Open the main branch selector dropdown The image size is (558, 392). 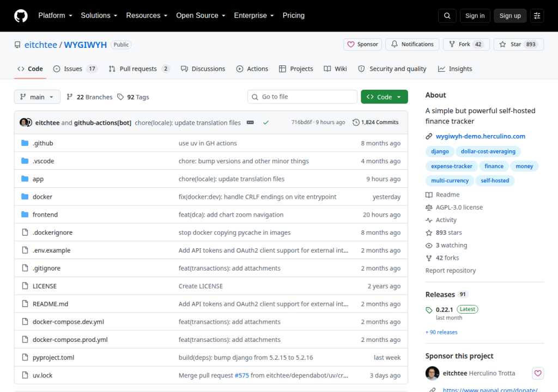coord(37,97)
